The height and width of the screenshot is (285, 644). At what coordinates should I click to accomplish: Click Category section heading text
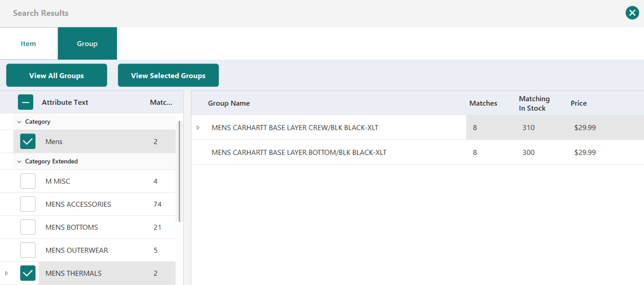38,122
